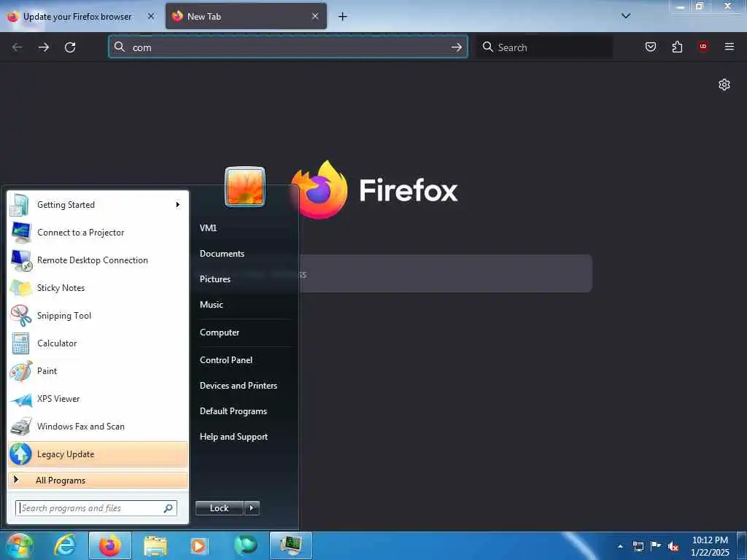This screenshot has height=560, width=747.
Task: Click the magnifier icon in Start search box
Action: point(169,508)
